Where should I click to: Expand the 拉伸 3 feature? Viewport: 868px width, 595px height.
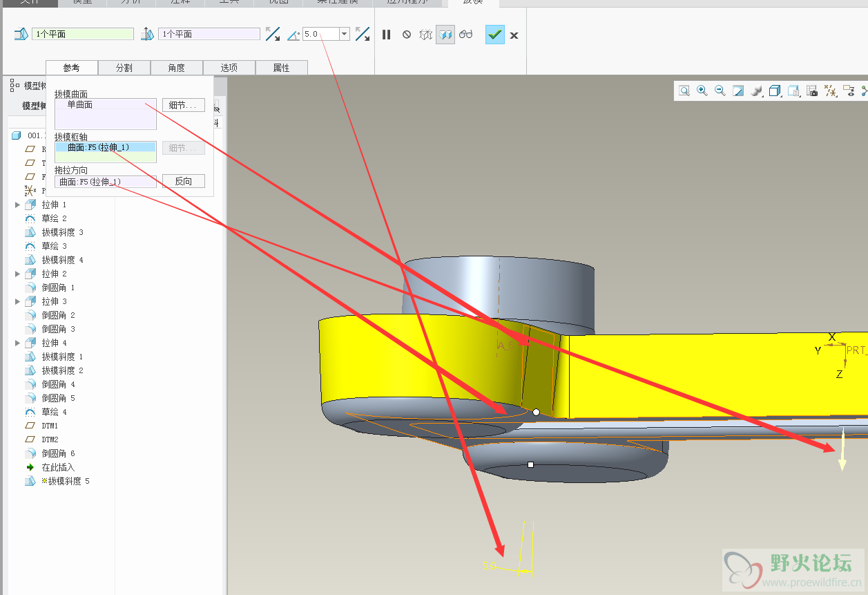[18, 301]
